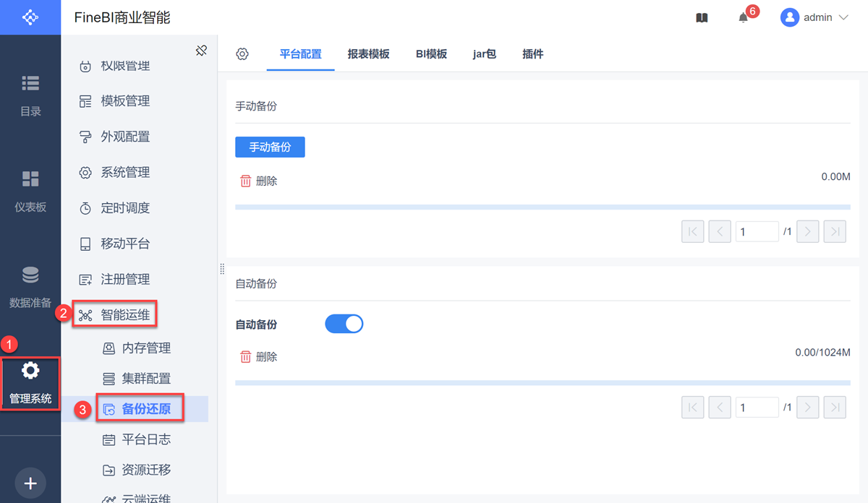
Task: Click page number field in 自动备份 section
Action: coord(757,408)
